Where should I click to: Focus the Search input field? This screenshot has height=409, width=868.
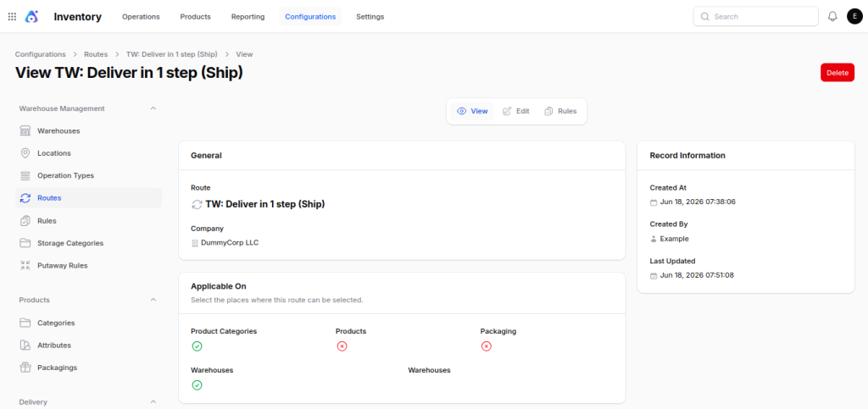[x=755, y=17]
